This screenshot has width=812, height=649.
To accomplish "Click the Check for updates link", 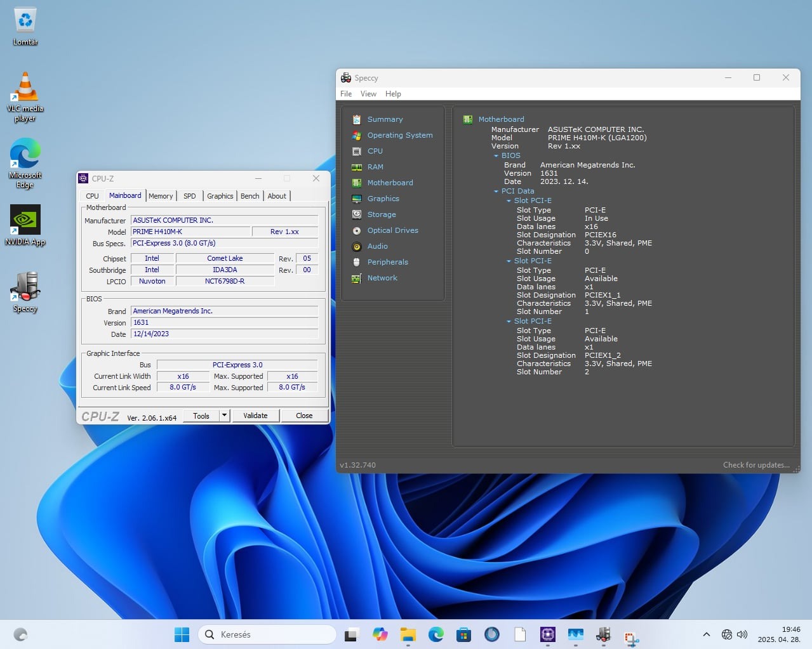I will point(755,465).
